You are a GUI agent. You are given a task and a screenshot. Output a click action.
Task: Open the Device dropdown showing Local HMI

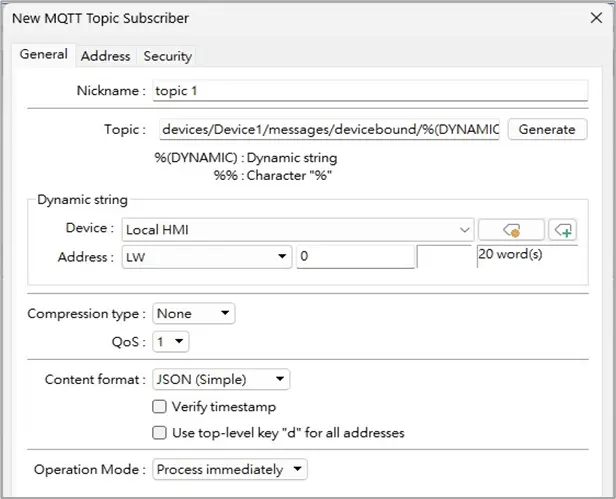tap(298, 230)
